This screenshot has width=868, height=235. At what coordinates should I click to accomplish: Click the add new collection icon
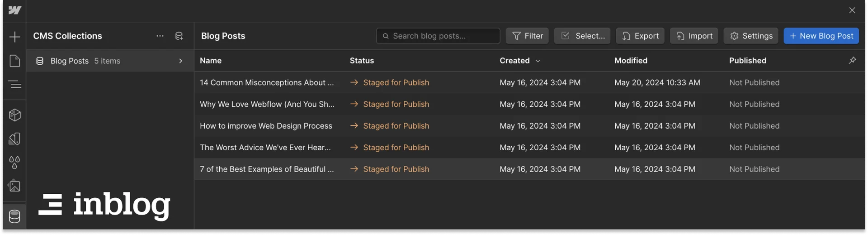coord(179,36)
